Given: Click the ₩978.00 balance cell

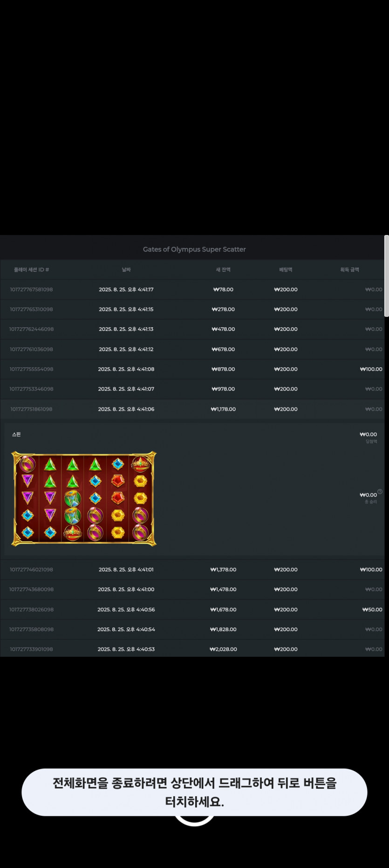Looking at the screenshot, I should pyautogui.click(x=223, y=389).
